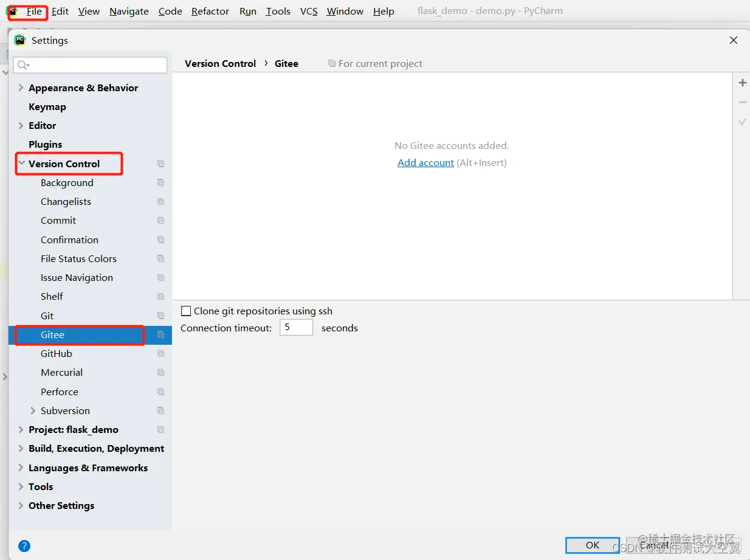The height and width of the screenshot is (560, 750).
Task: Click the Add account link
Action: coord(425,162)
